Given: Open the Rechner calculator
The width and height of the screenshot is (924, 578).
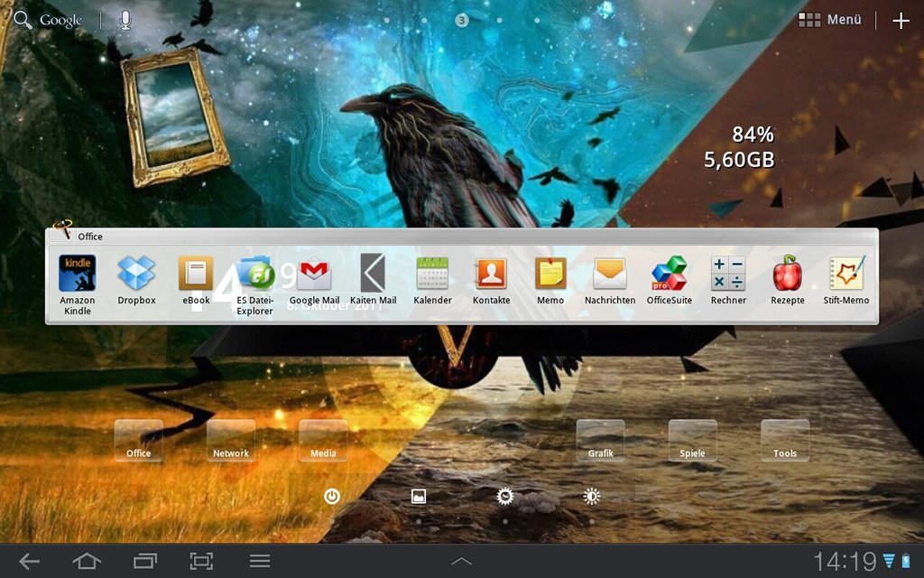Looking at the screenshot, I should 728,280.
